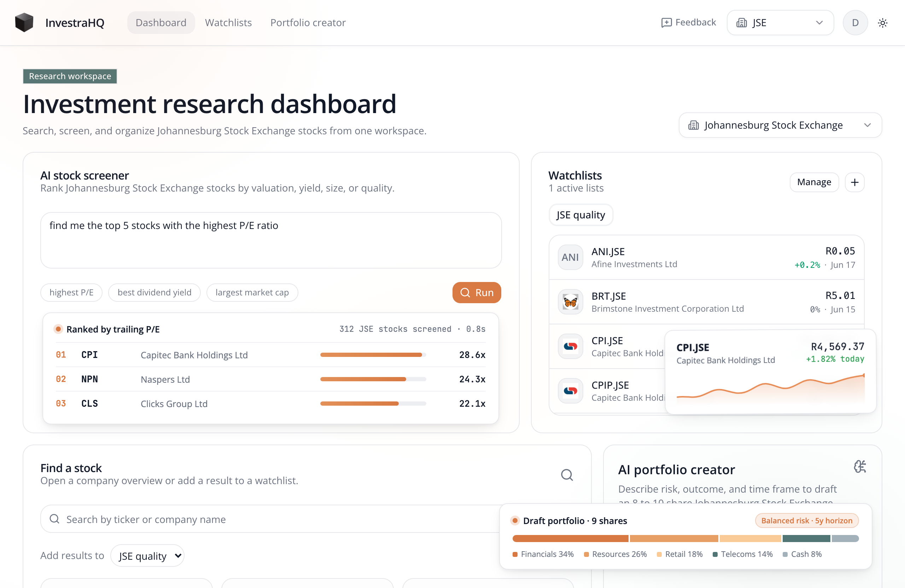
Task: Open the Dashboard tab
Action: [161, 23]
